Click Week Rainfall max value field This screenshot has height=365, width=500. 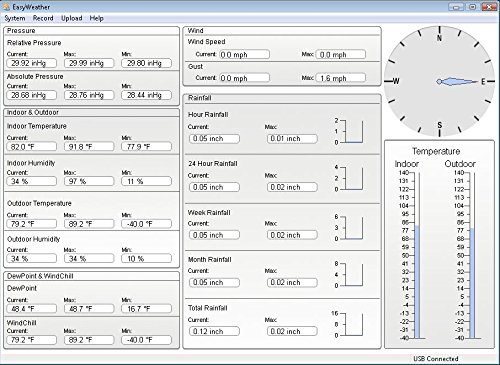(x=292, y=235)
